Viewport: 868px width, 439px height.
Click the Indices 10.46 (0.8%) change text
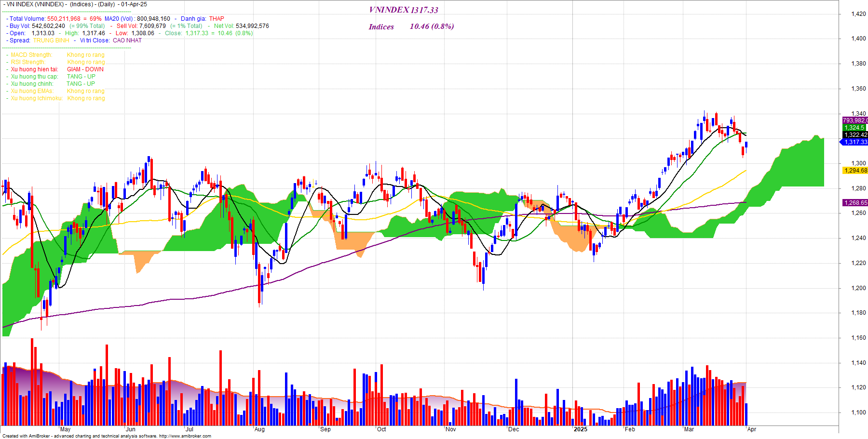(x=411, y=27)
